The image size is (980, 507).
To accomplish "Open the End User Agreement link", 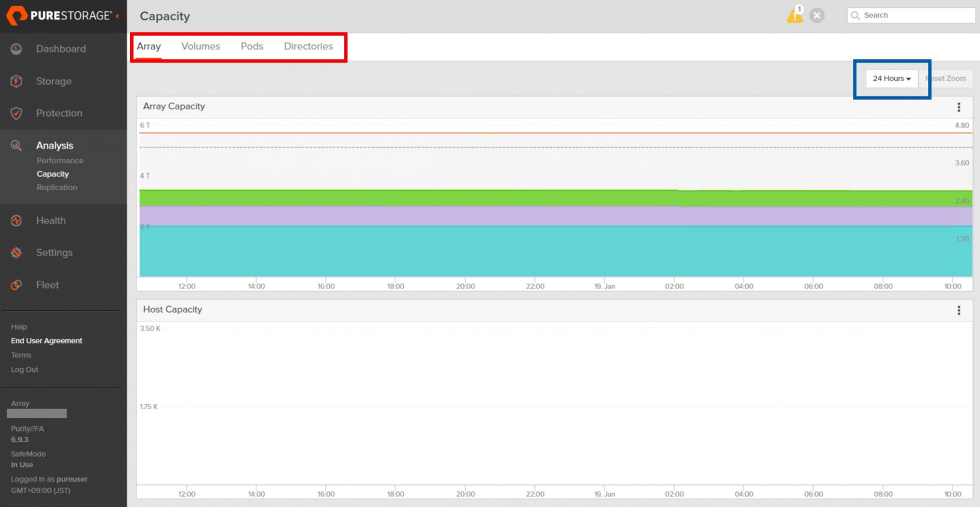I will click(46, 341).
